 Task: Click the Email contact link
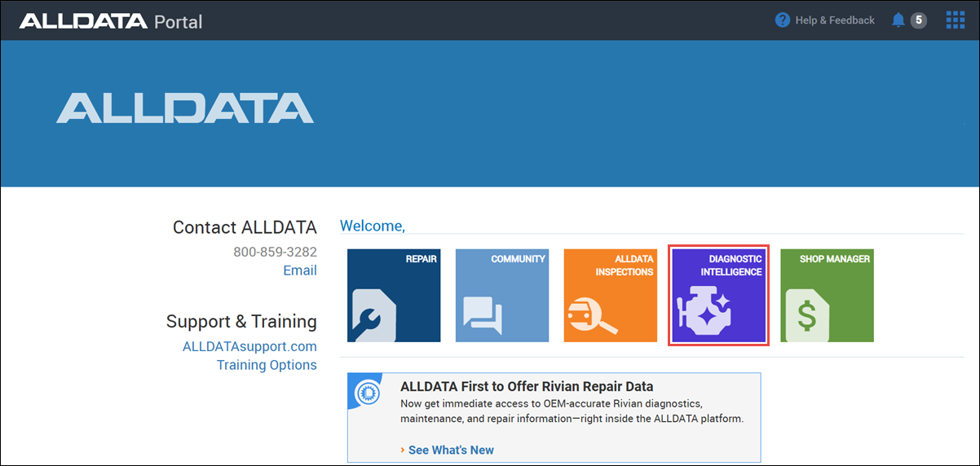299,270
